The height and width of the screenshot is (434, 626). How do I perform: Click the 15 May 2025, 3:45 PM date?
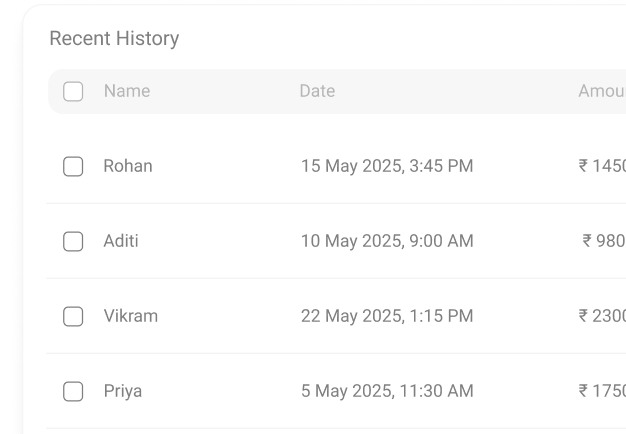(x=387, y=166)
